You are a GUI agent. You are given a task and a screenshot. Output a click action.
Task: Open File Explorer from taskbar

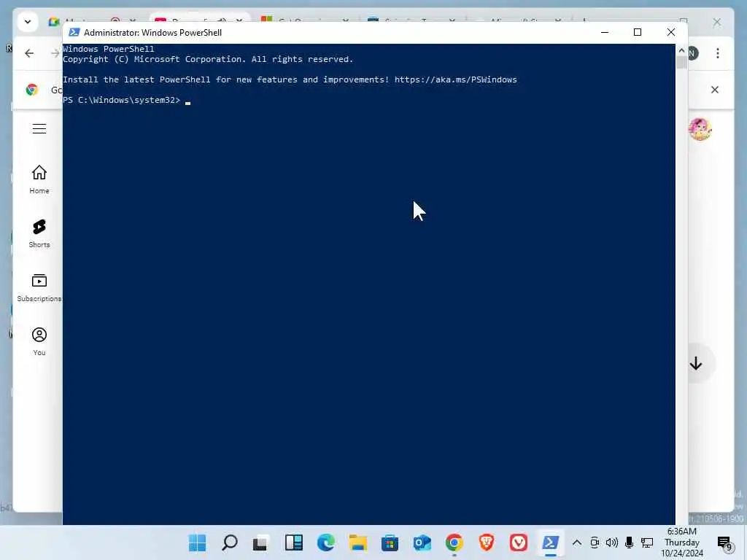click(357, 542)
